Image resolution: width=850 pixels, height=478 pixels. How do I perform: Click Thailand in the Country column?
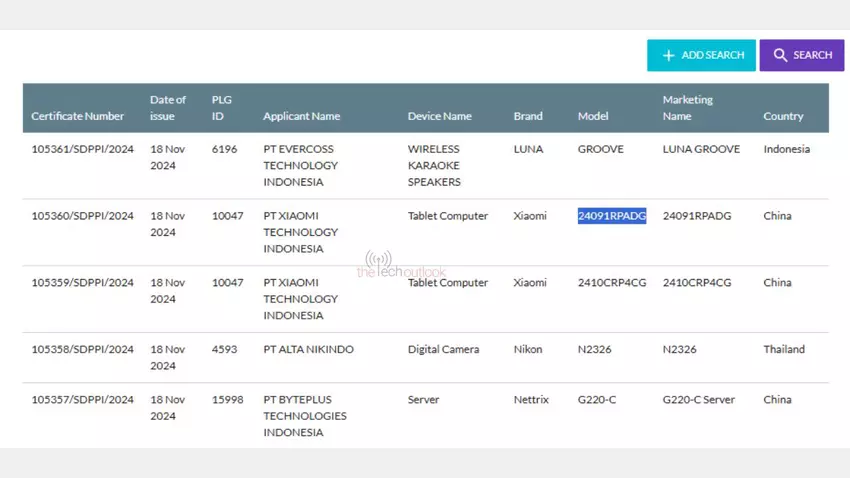[784, 349]
